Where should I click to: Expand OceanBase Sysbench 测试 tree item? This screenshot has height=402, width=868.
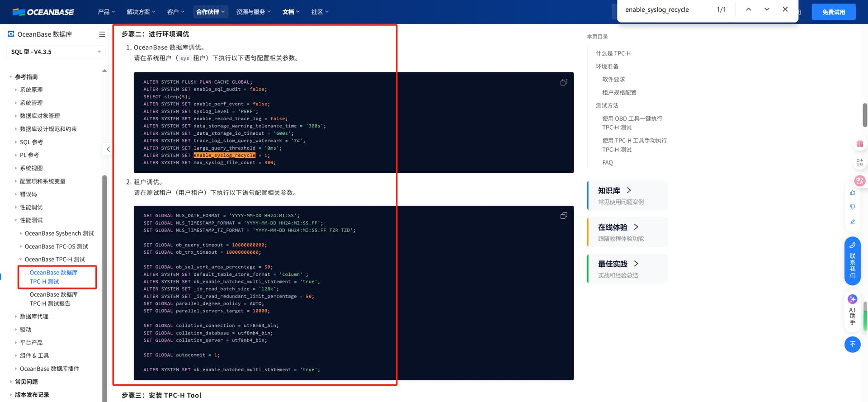tap(21, 234)
